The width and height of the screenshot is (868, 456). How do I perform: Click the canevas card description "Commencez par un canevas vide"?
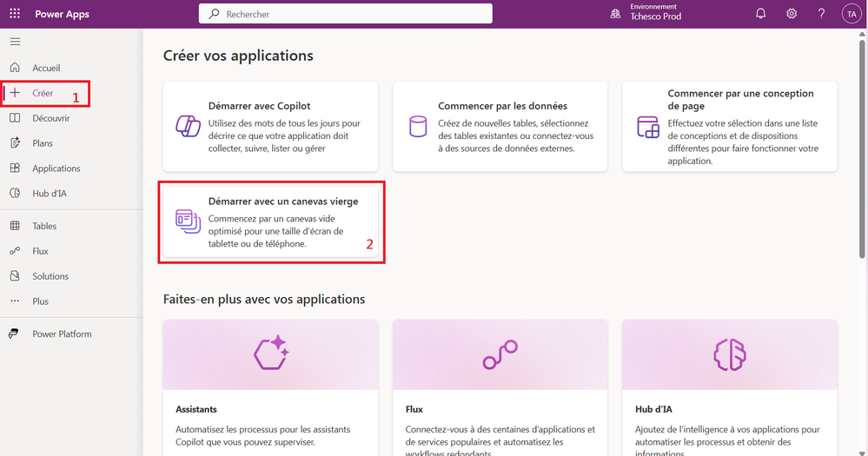pyautogui.click(x=275, y=231)
